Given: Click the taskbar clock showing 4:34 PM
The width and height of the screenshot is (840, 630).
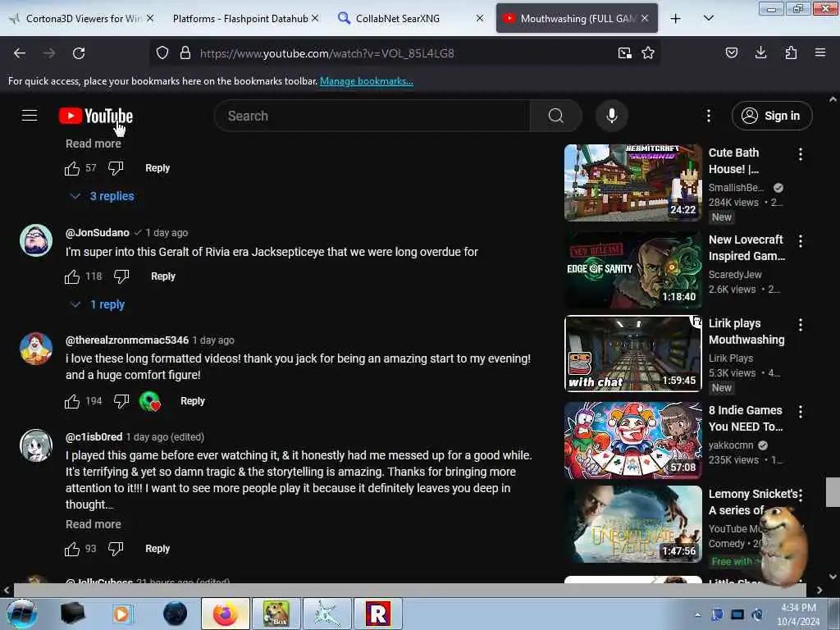Looking at the screenshot, I should click(x=798, y=614).
